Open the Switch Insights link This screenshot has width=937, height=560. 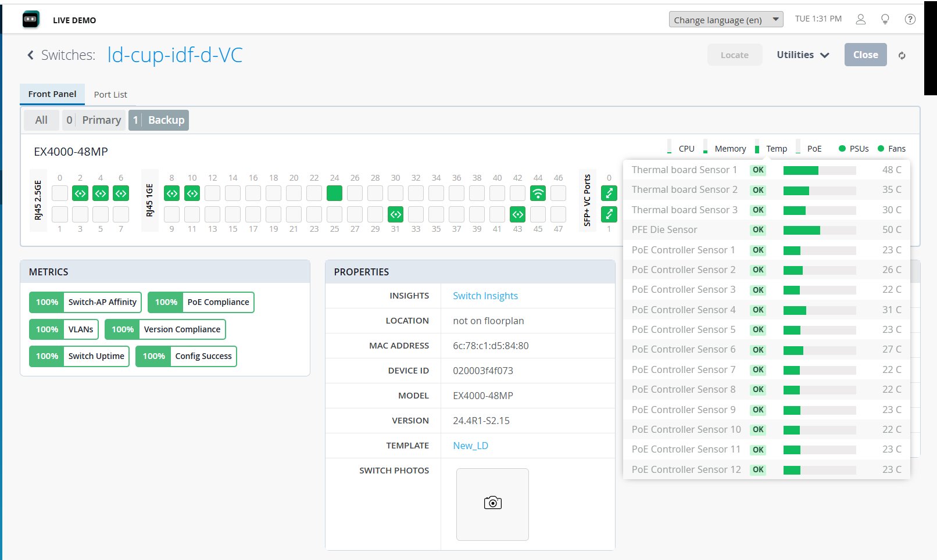(485, 296)
